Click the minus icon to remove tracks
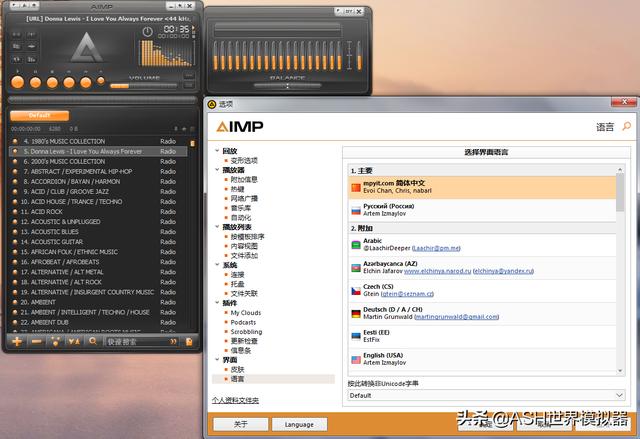Viewport: 640px width, 439px height. pos(36,341)
